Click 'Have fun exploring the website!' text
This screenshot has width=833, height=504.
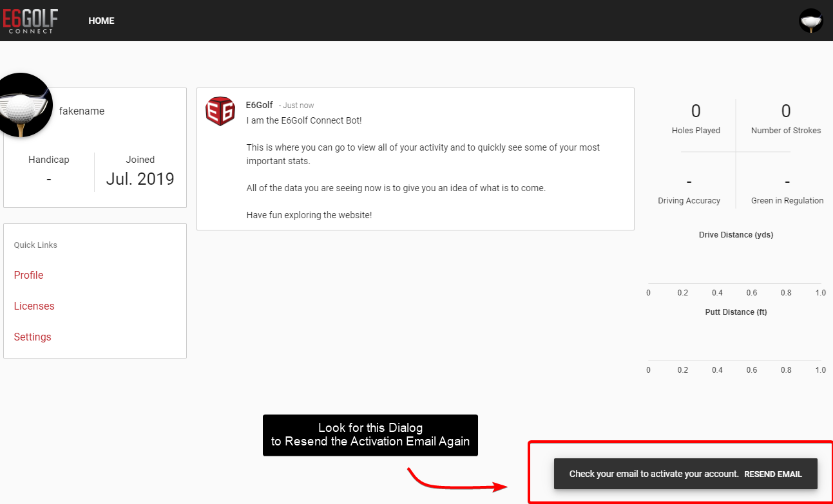[309, 215]
